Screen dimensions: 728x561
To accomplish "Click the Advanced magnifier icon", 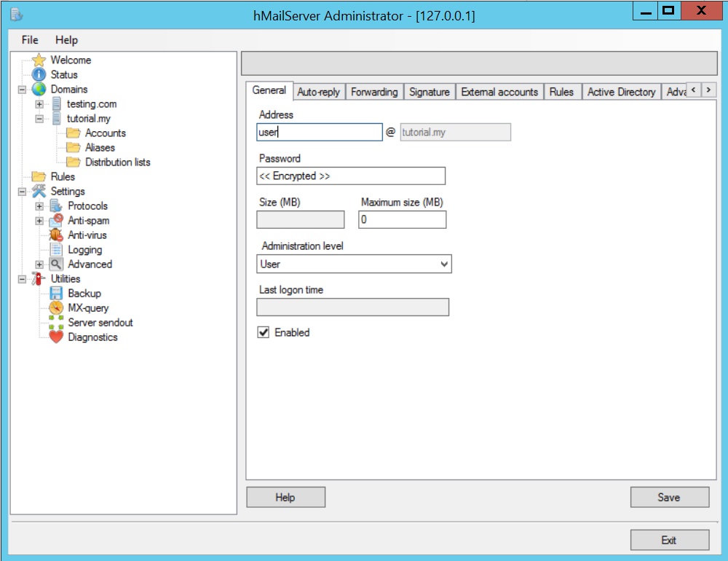I will 56,264.
